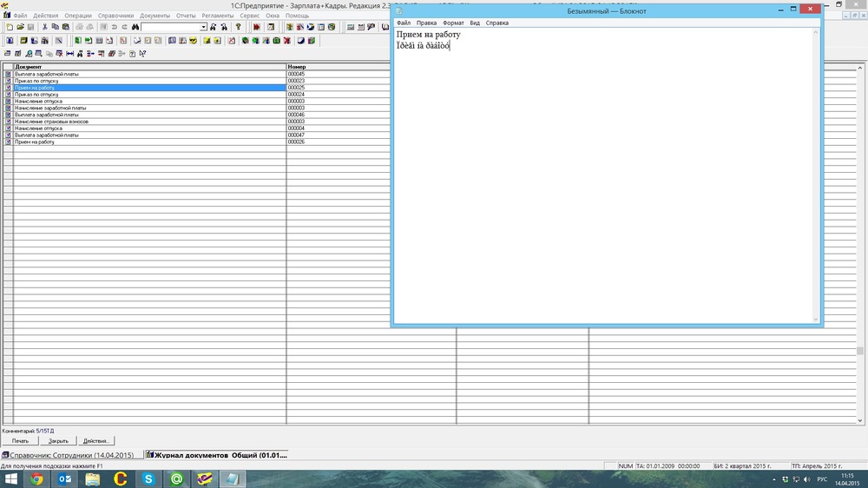Screen dimensions: 868x488
Task: Click the interval arrows icon in journal toolbar
Action: [69, 54]
